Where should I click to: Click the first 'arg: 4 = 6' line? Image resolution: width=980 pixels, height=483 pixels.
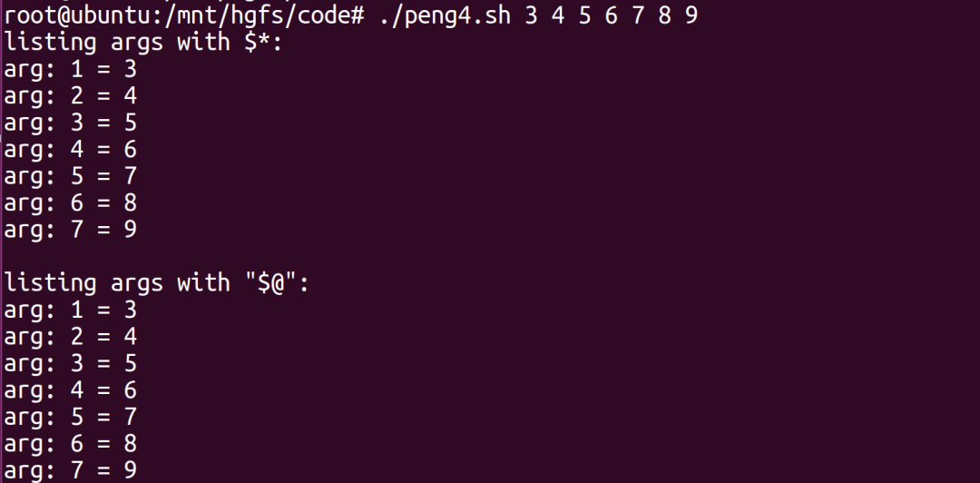[70, 150]
